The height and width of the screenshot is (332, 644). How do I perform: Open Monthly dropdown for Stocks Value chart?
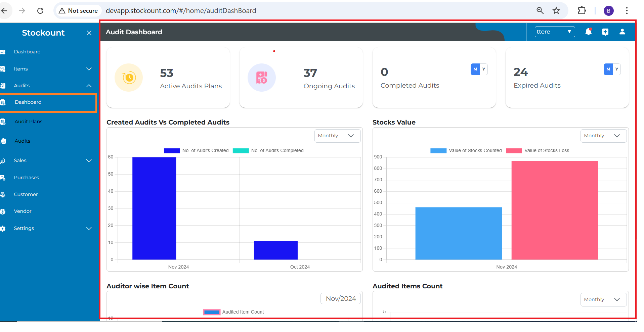(x=603, y=136)
